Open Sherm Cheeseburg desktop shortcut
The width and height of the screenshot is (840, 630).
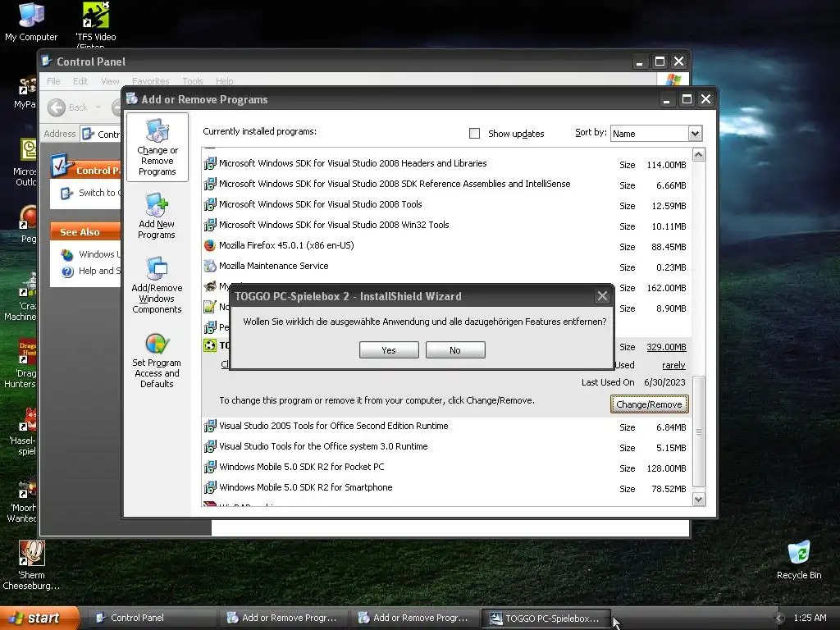31,565
